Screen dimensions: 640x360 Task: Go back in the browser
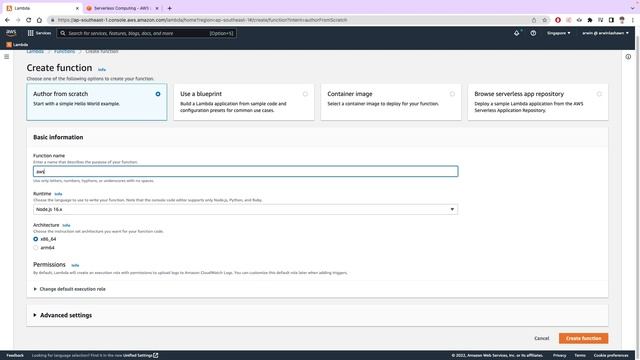(7, 20)
